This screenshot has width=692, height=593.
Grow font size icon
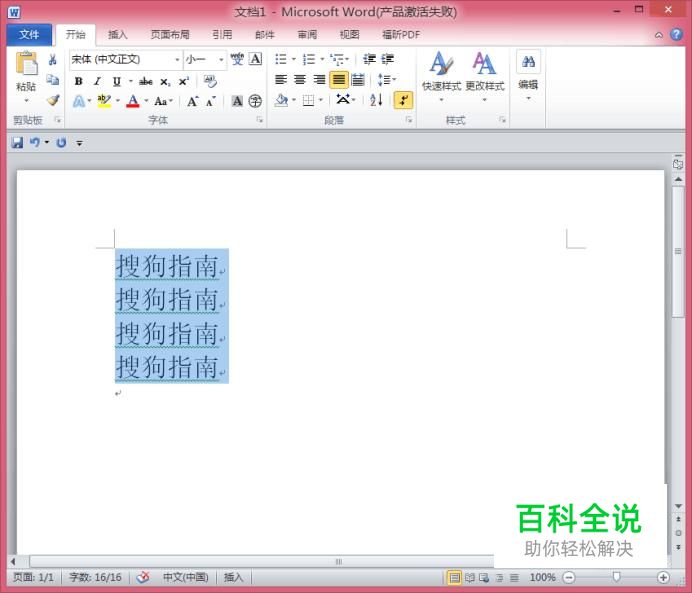193,101
